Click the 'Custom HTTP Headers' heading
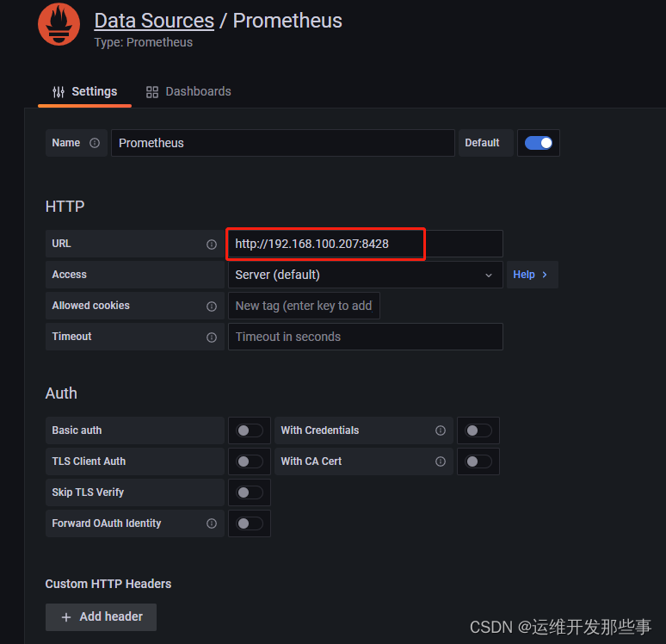666x644 pixels. coord(108,584)
